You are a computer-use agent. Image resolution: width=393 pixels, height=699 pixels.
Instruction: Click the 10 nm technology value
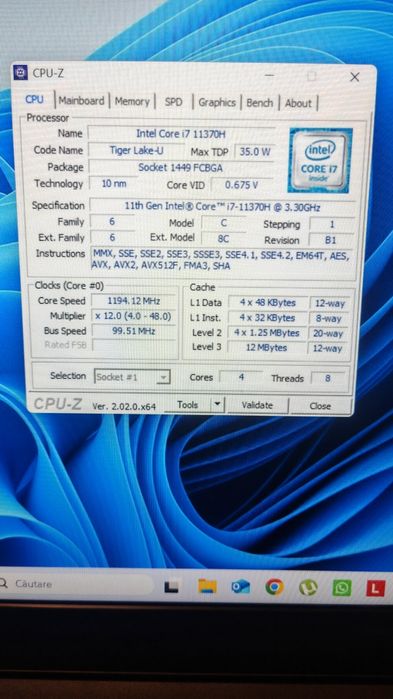coord(114,183)
